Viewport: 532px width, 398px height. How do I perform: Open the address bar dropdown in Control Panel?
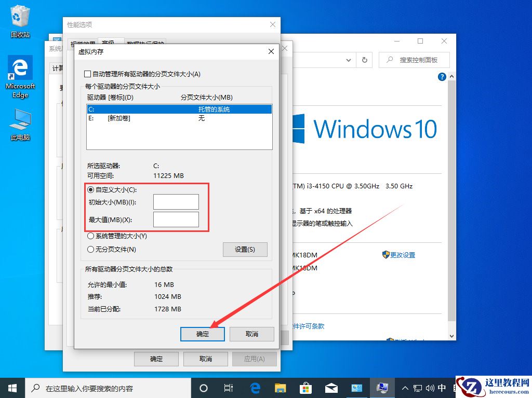pyautogui.click(x=348, y=60)
